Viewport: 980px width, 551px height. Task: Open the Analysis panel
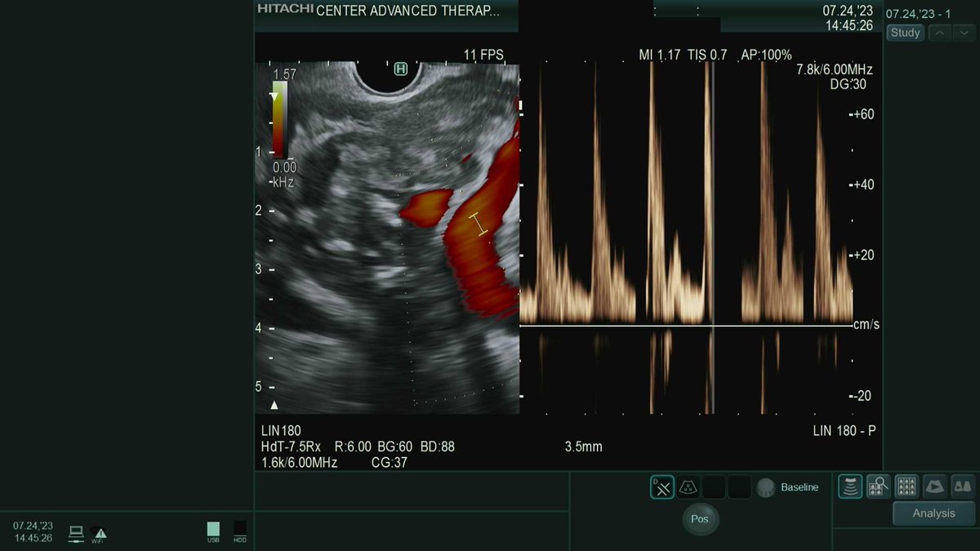(933, 513)
